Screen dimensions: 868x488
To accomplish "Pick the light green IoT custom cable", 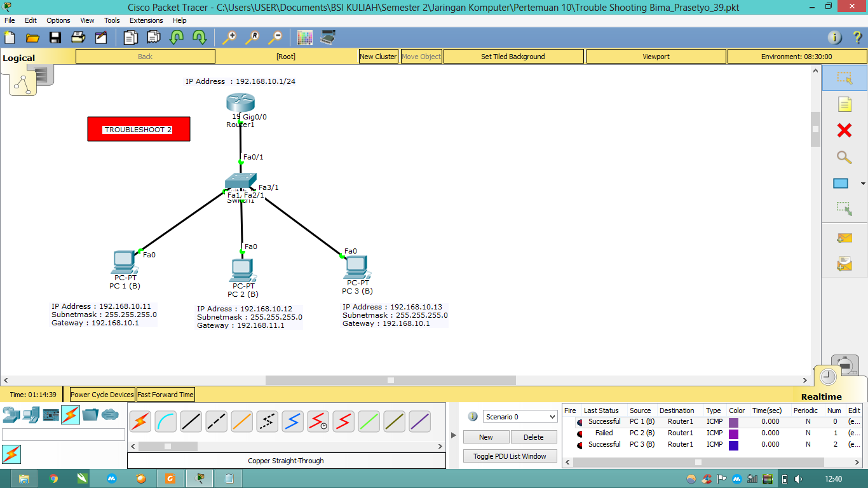I will click(x=369, y=421).
